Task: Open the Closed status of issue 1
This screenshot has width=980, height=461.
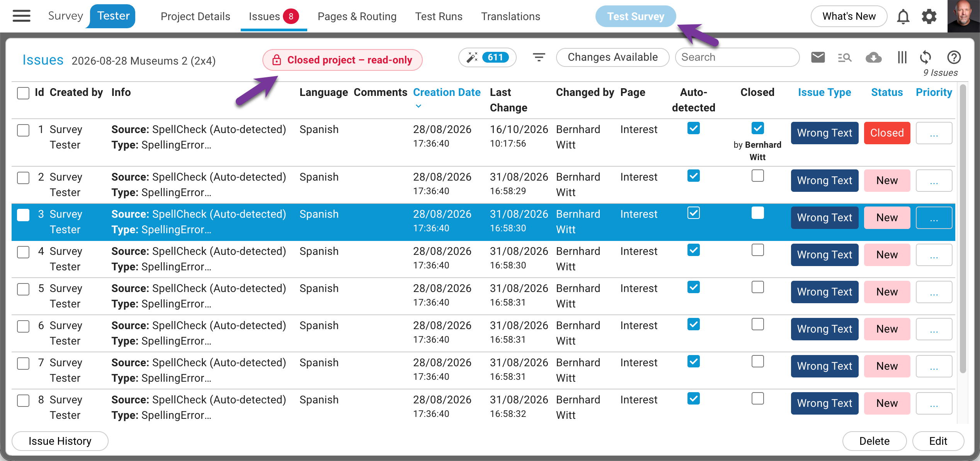Action: point(887,133)
